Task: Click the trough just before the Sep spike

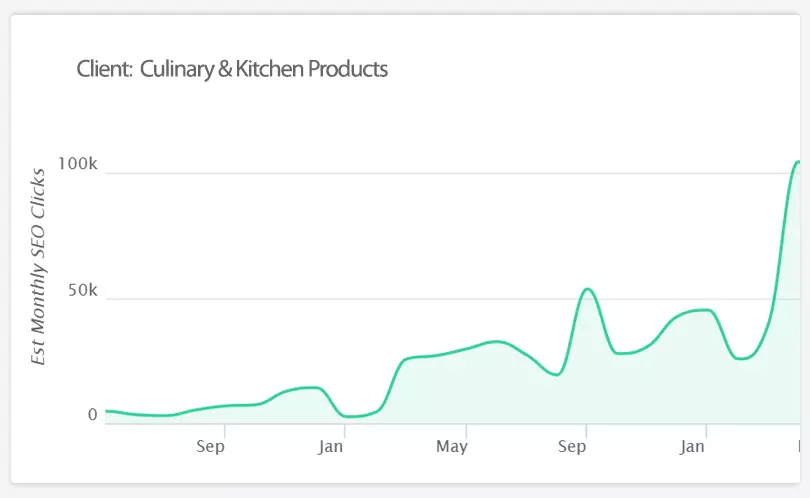Action: click(x=558, y=374)
